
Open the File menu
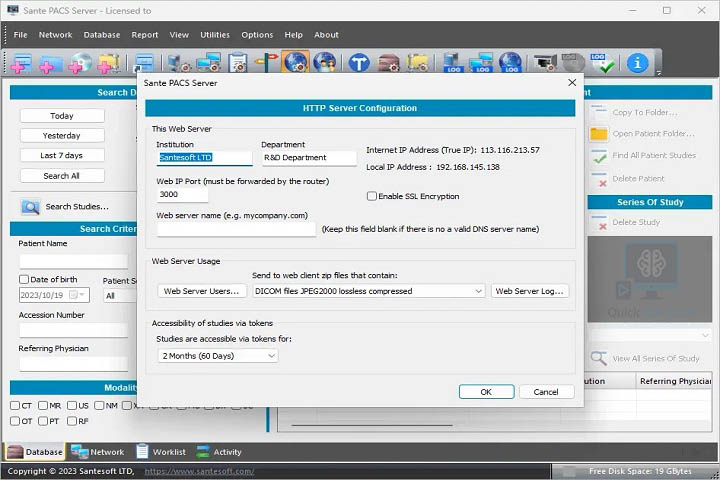[x=20, y=35]
